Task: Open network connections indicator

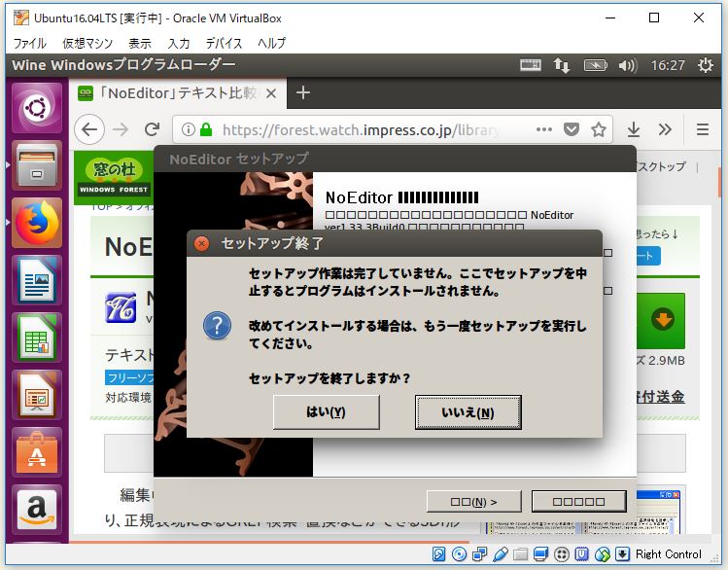Action: tap(562, 65)
